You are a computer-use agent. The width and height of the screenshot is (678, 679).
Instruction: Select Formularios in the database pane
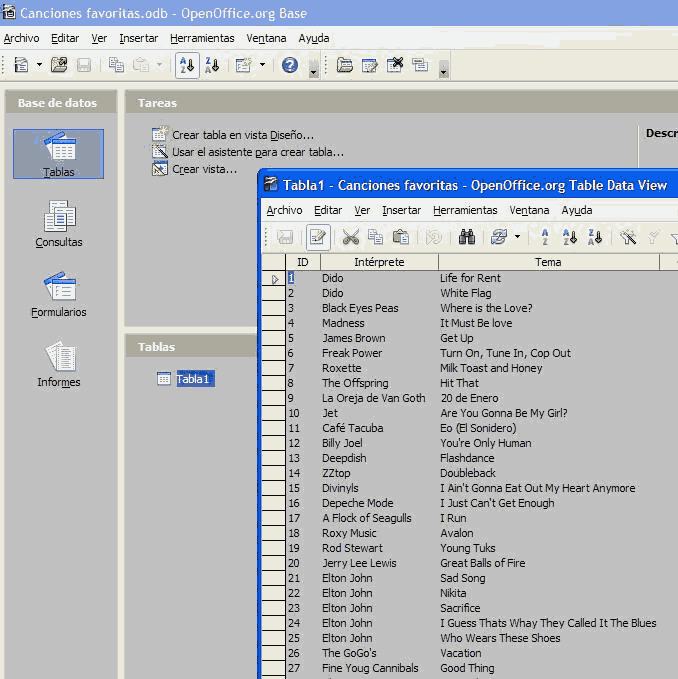pos(59,294)
